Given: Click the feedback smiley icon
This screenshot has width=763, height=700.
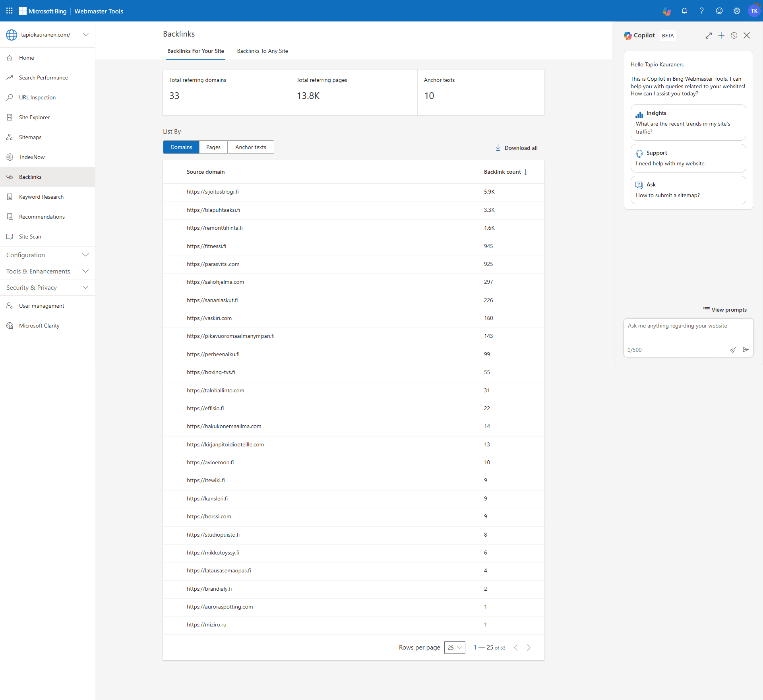Looking at the screenshot, I should [719, 11].
